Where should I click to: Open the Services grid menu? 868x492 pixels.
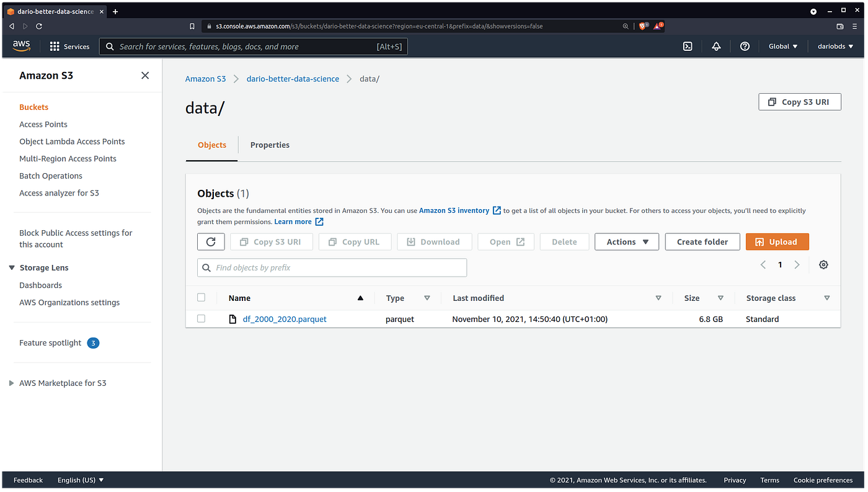pos(69,46)
